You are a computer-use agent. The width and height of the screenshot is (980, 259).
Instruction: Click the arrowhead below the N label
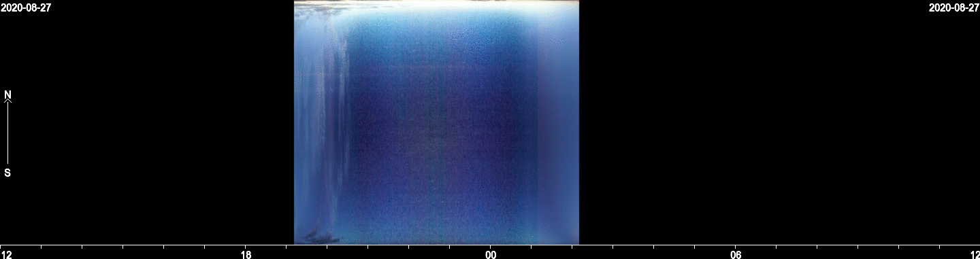click(7, 102)
